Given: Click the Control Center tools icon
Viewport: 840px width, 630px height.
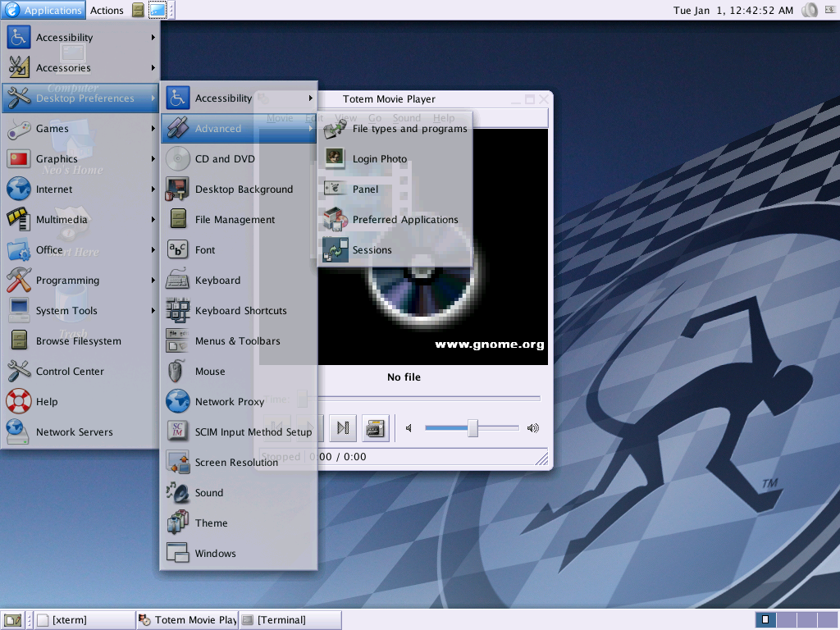Looking at the screenshot, I should 18,372.
